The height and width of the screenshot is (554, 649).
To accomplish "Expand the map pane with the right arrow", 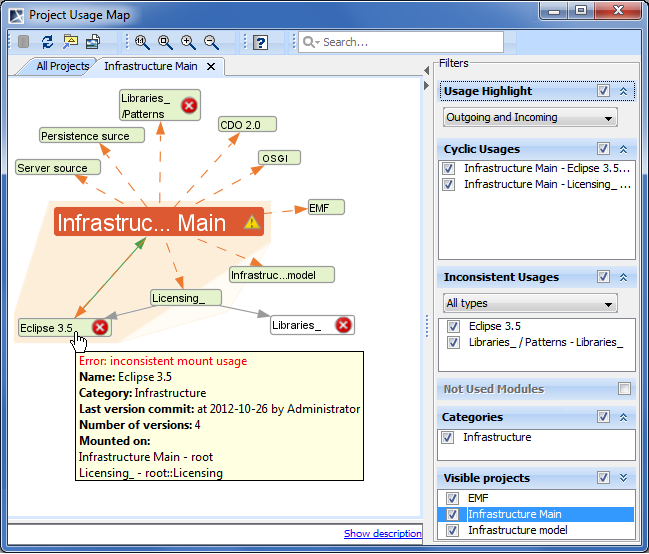I will pyautogui.click(x=426, y=86).
